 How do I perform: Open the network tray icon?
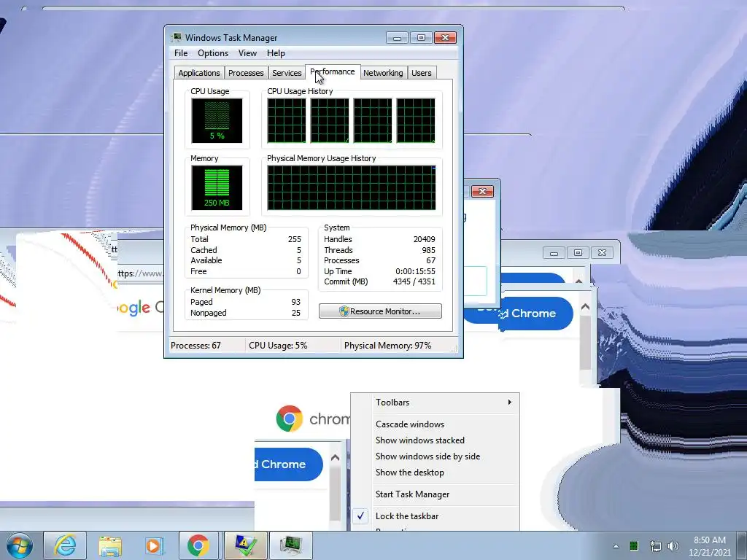click(655, 546)
